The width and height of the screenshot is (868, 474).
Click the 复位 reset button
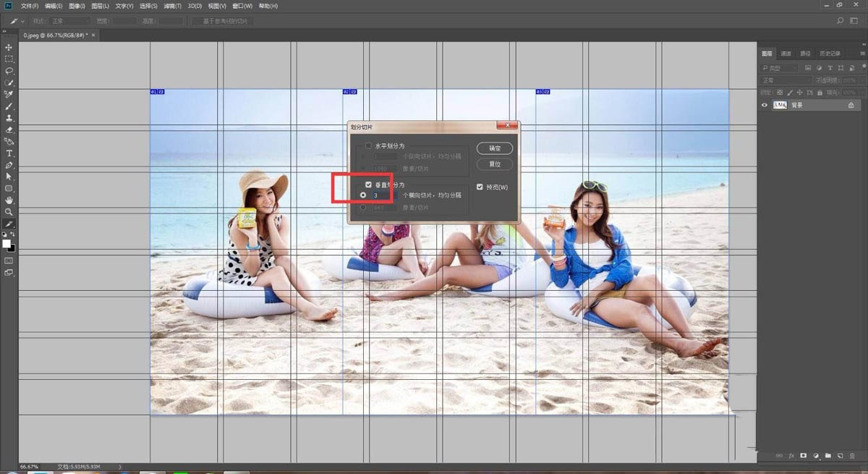tap(495, 164)
